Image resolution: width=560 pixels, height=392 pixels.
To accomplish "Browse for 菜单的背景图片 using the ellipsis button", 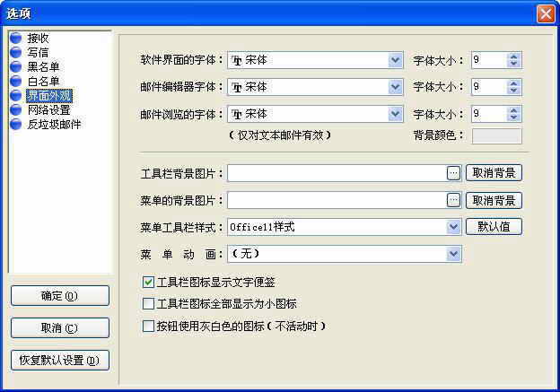I will [453, 200].
